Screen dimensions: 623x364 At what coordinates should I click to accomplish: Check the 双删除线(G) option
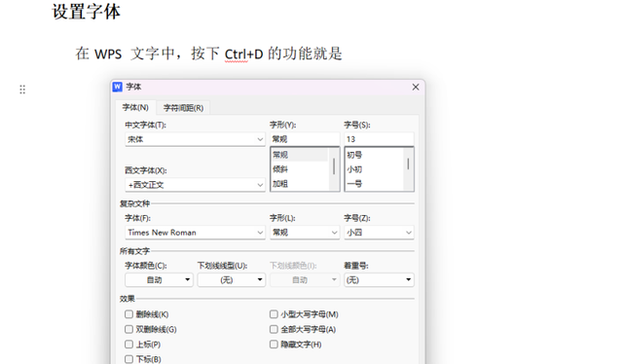[128, 329]
